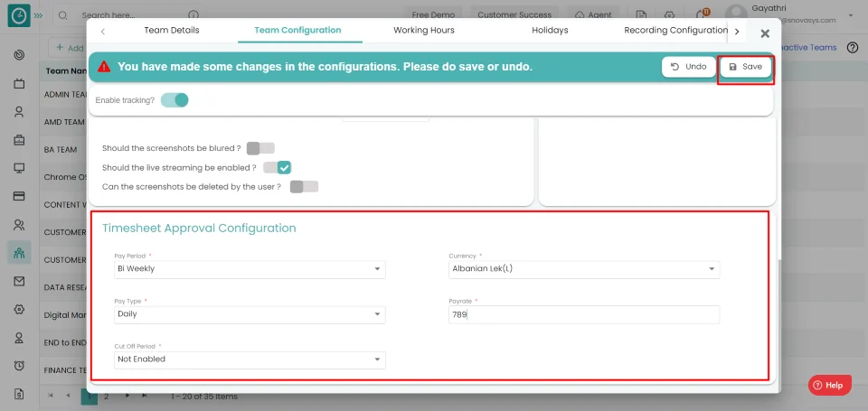Click the Customer Success button

click(514, 15)
